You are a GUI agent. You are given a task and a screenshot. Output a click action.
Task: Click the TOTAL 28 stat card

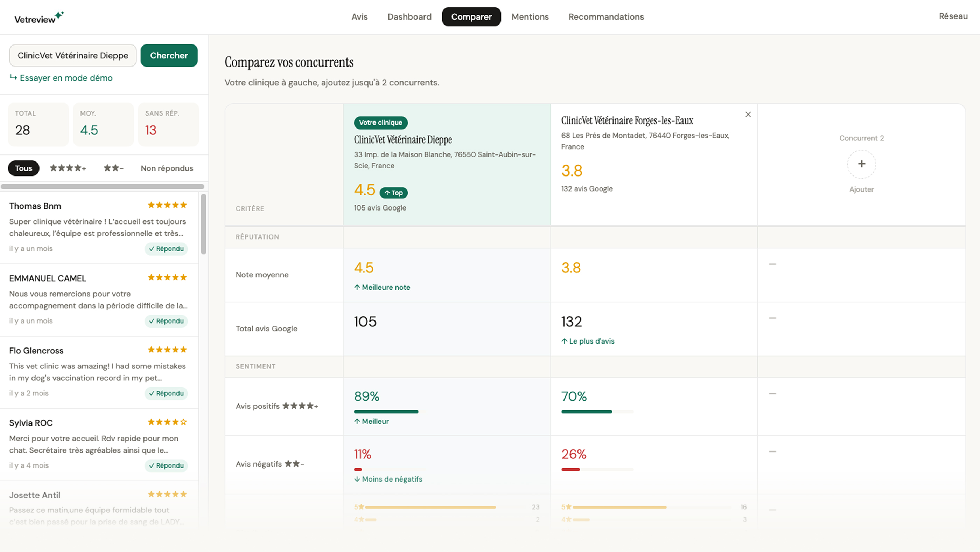click(x=38, y=124)
